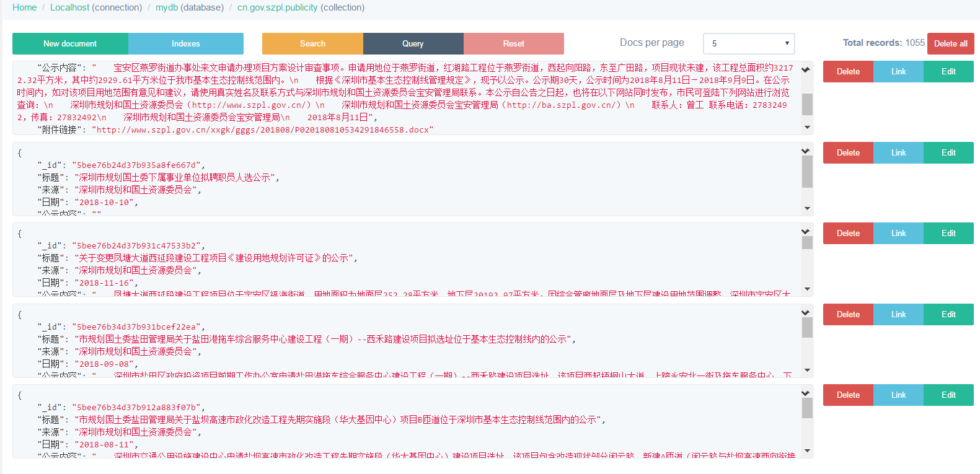
Task: Open the Indexes button
Action: pos(186,43)
